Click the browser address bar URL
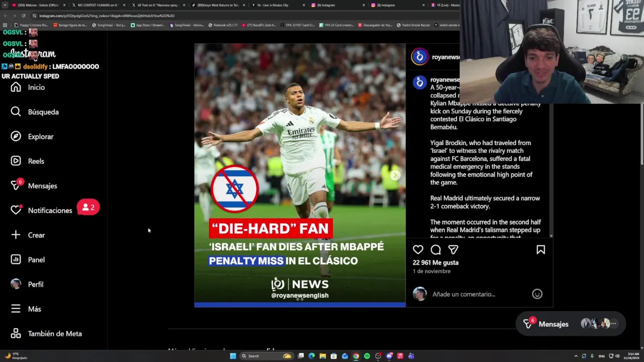 [x=107, y=16]
